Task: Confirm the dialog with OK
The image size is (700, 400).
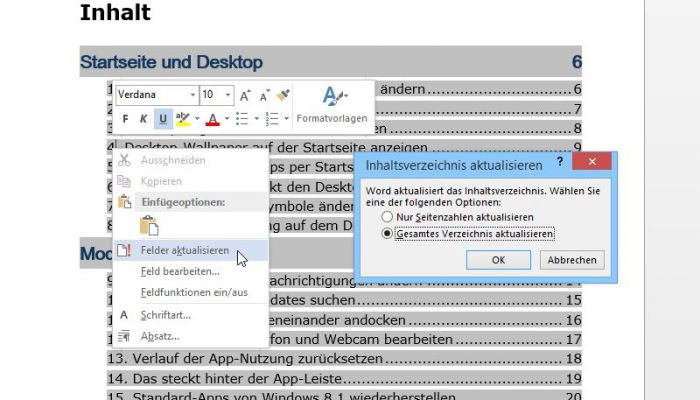Action: (498, 260)
